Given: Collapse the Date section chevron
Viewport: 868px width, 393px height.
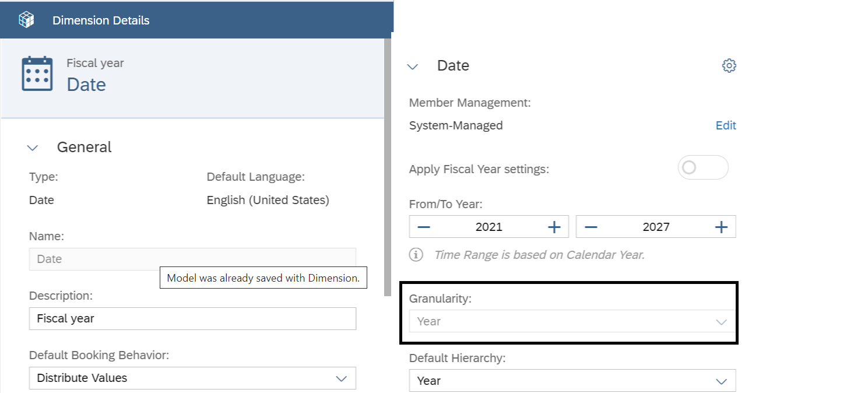Looking at the screenshot, I should point(413,66).
